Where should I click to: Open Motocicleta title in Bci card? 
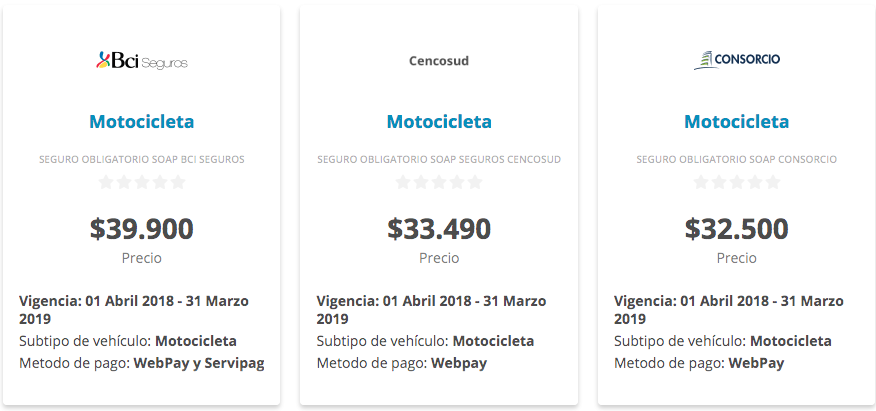142,121
